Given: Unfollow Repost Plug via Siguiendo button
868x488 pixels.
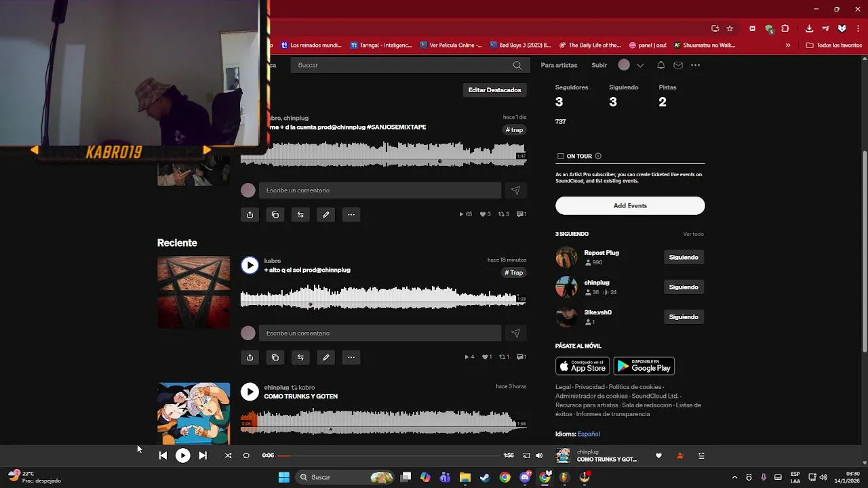Looking at the screenshot, I should tap(684, 258).
